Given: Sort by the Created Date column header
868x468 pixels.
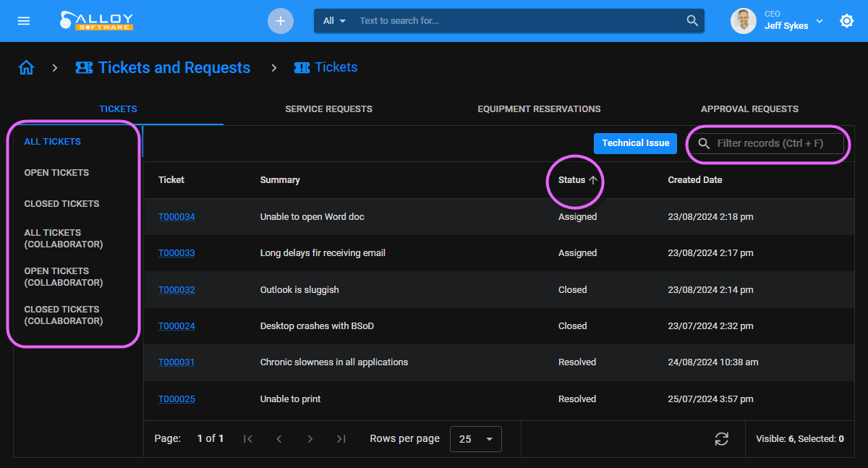Looking at the screenshot, I should [x=695, y=180].
